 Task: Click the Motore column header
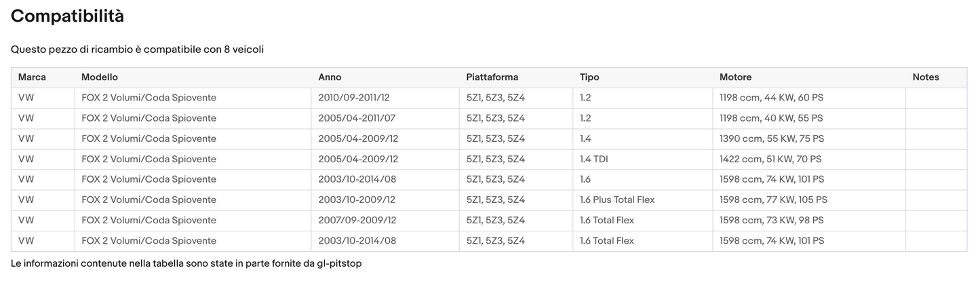click(x=735, y=77)
